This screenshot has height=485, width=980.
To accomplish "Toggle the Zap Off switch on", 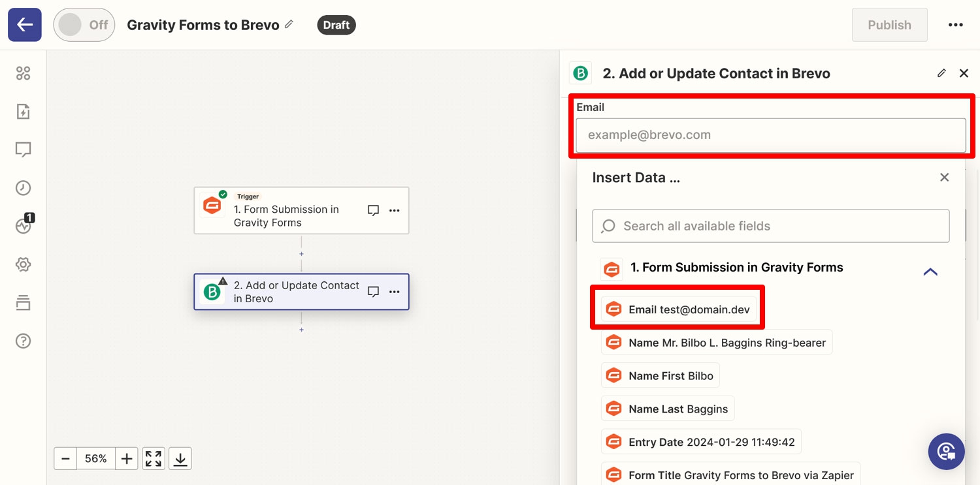I will tap(84, 25).
